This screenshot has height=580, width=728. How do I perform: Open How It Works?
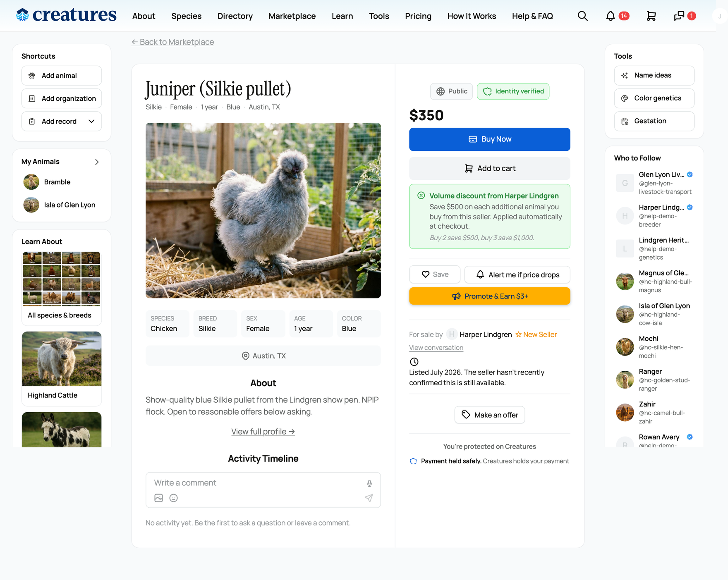pos(472,16)
